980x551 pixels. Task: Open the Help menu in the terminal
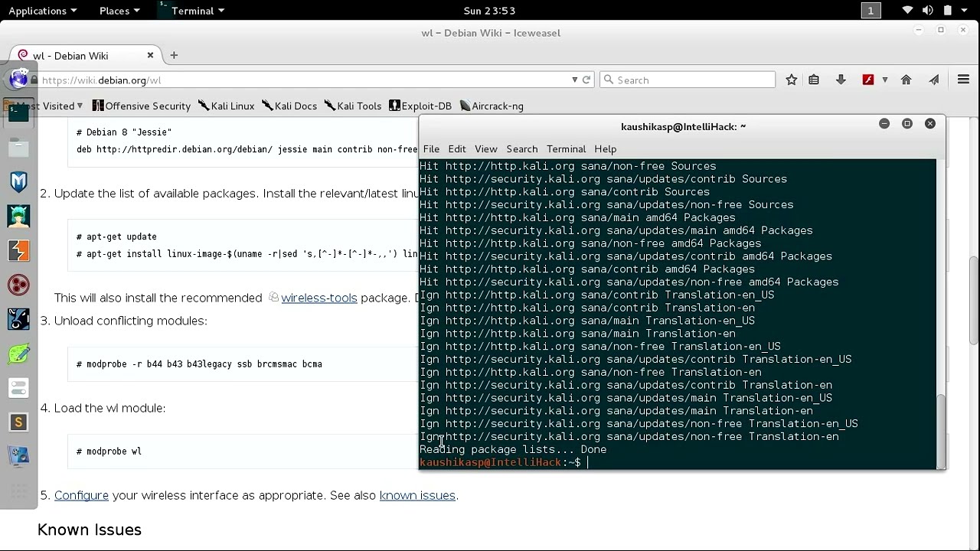pyautogui.click(x=605, y=148)
